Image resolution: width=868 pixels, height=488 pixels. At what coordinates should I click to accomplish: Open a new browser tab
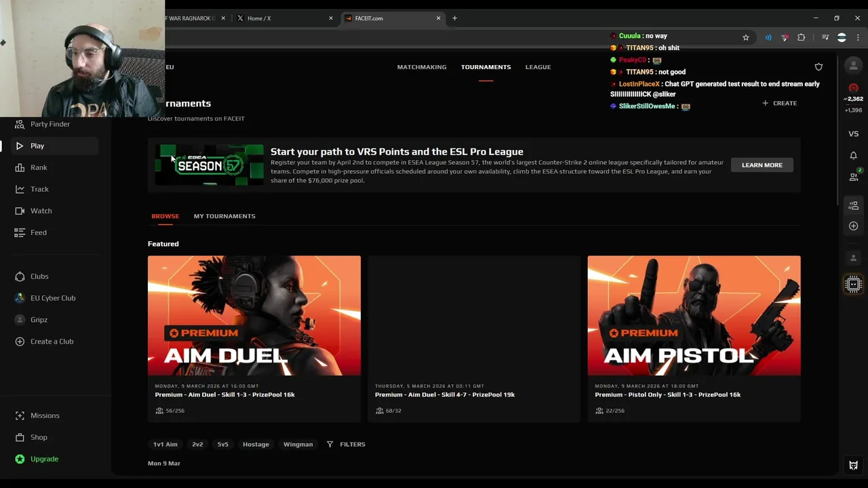tap(454, 18)
